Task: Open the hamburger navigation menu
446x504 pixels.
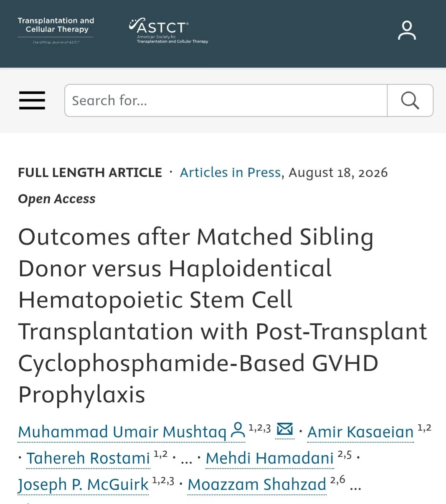Action: pos(32,101)
